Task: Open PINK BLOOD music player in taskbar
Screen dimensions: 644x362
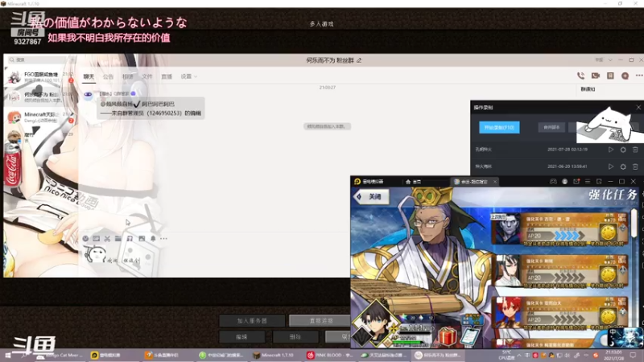Action: click(x=330, y=355)
